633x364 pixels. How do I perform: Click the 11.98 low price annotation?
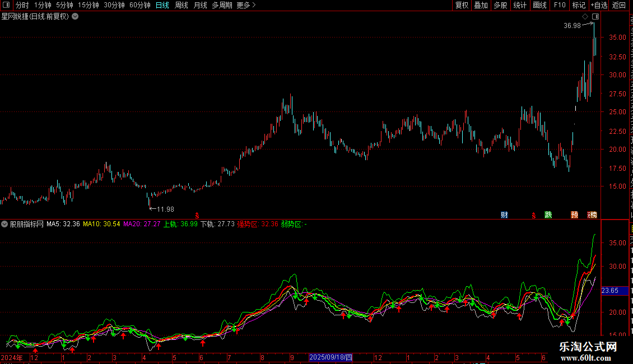165,209
